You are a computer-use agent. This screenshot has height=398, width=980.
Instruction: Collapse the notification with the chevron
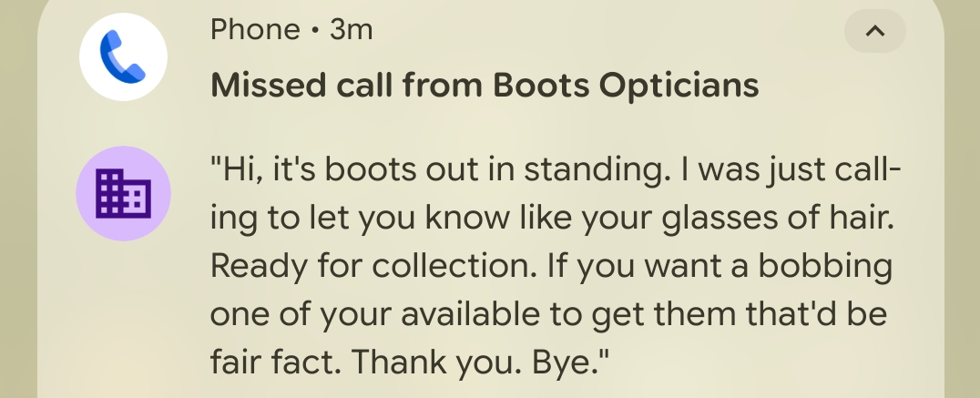click(874, 32)
